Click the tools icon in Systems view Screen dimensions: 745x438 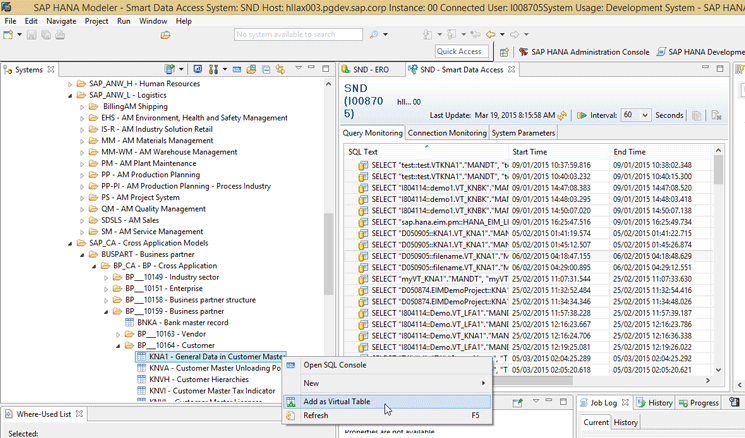click(x=213, y=69)
